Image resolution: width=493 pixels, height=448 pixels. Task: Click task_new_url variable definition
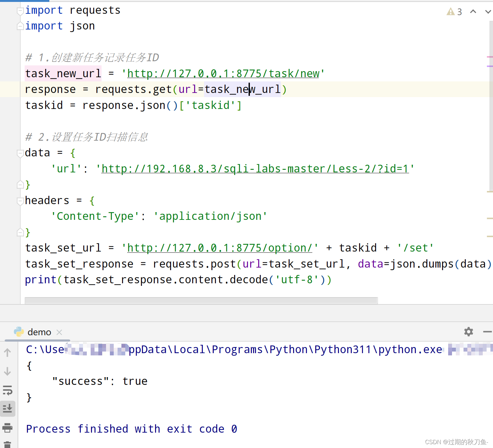[x=63, y=74]
